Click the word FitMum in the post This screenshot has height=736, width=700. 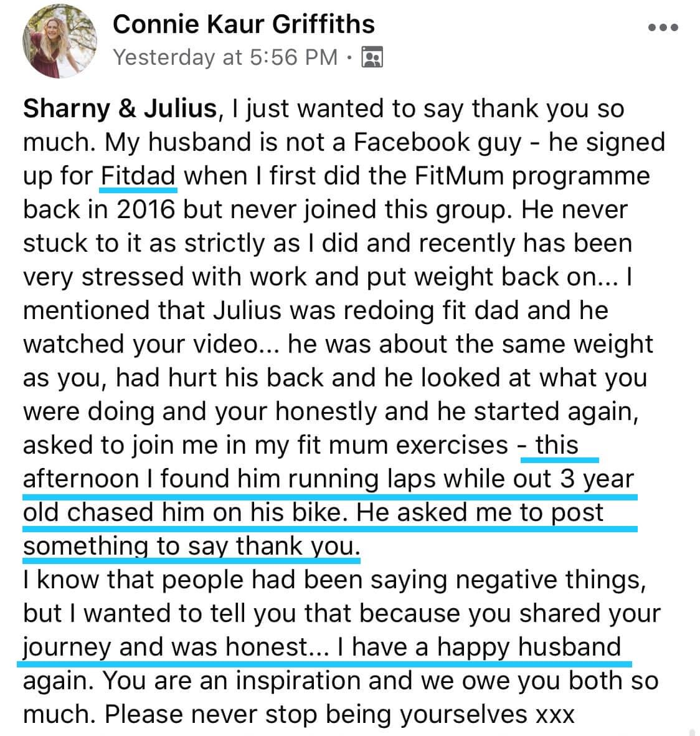coord(458,176)
